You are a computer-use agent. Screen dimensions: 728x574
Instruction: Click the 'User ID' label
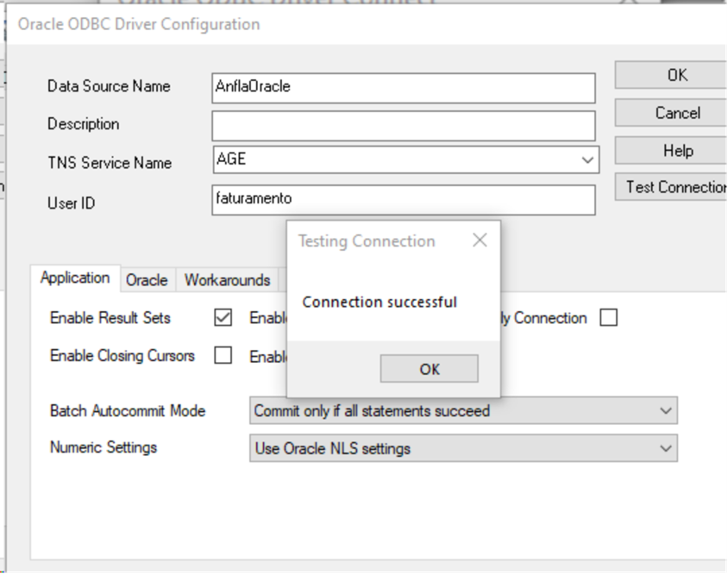coord(71,203)
